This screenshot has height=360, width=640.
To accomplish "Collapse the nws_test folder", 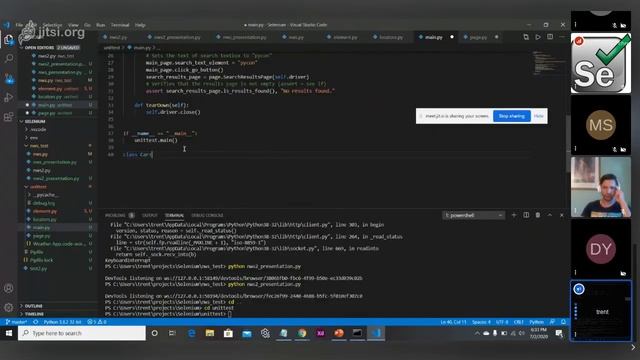I will 39,146.
